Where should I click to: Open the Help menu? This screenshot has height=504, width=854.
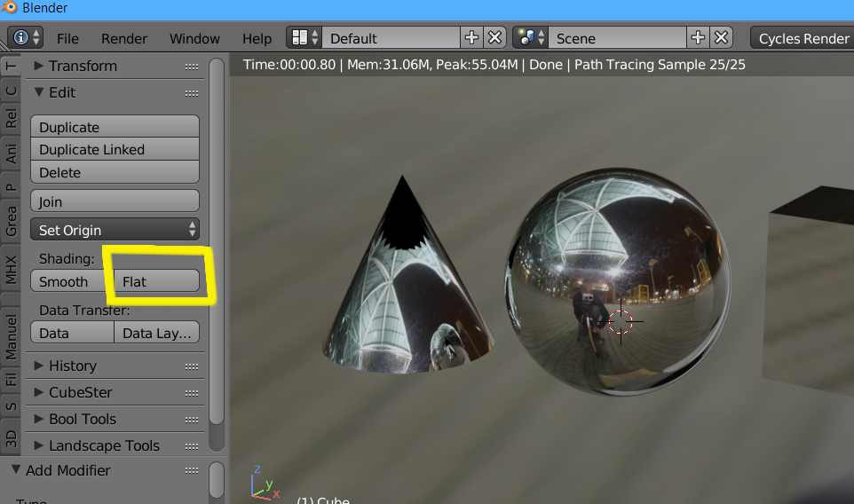(257, 39)
